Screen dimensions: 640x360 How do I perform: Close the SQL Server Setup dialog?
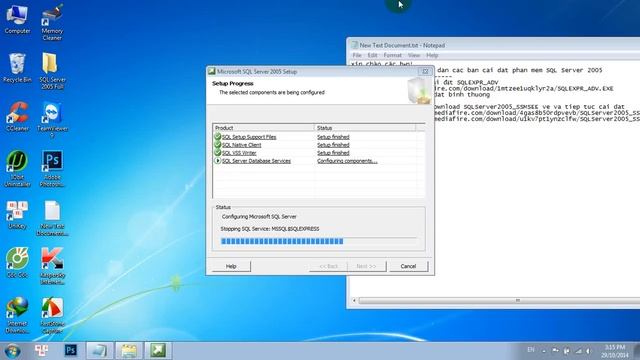pyautogui.click(x=425, y=71)
